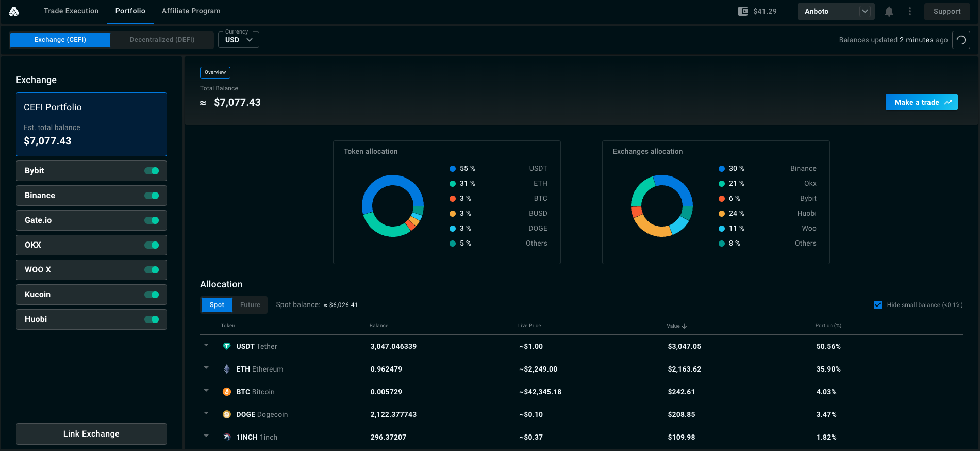Sort by Value column arrow
The width and height of the screenshot is (980, 451).
pyautogui.click(x=684, y=326)
